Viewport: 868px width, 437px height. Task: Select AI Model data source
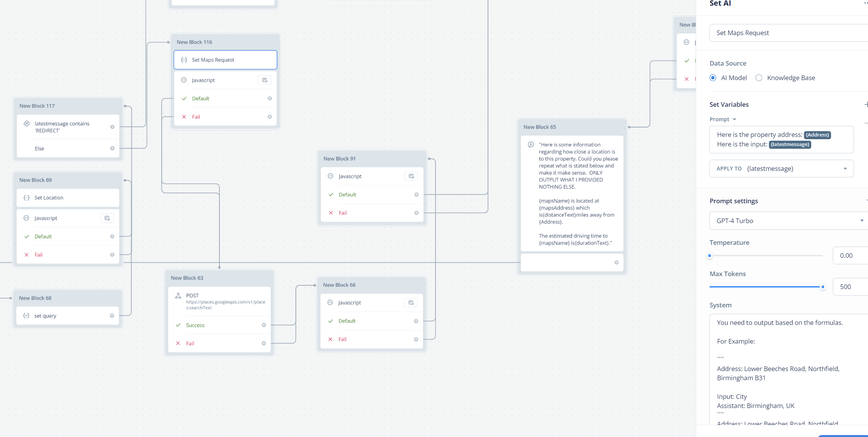tap(713, 78)
